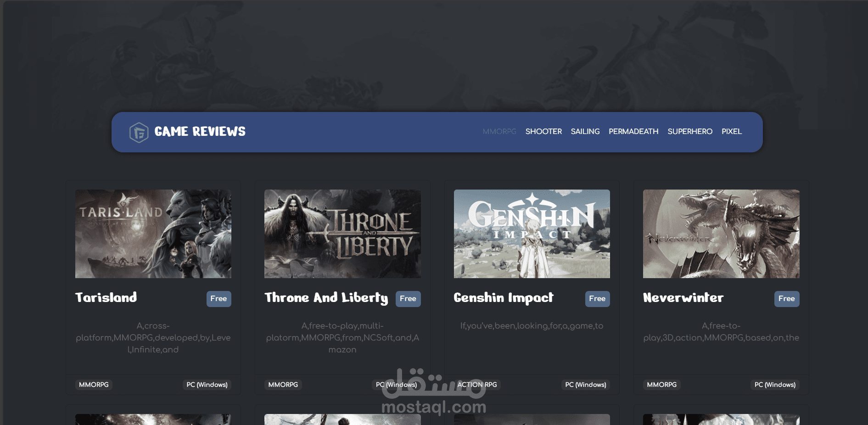Click the Genshin Impact title
Screen dimensions: 868x425
504,298
